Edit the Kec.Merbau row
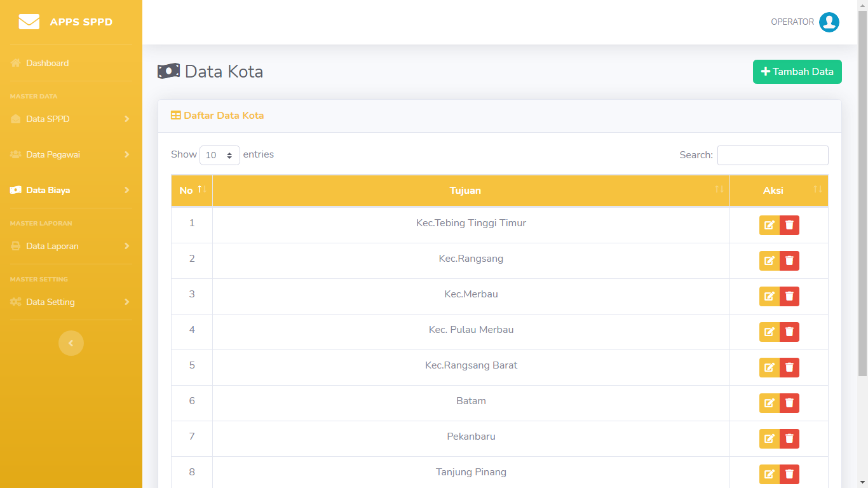Screen dimensions: 868x488 [770, 296]
